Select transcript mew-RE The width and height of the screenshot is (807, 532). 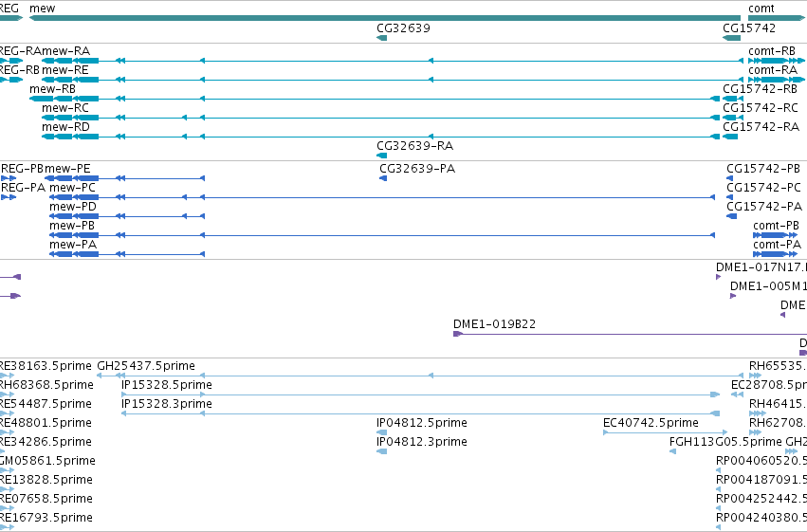(393, 80)
